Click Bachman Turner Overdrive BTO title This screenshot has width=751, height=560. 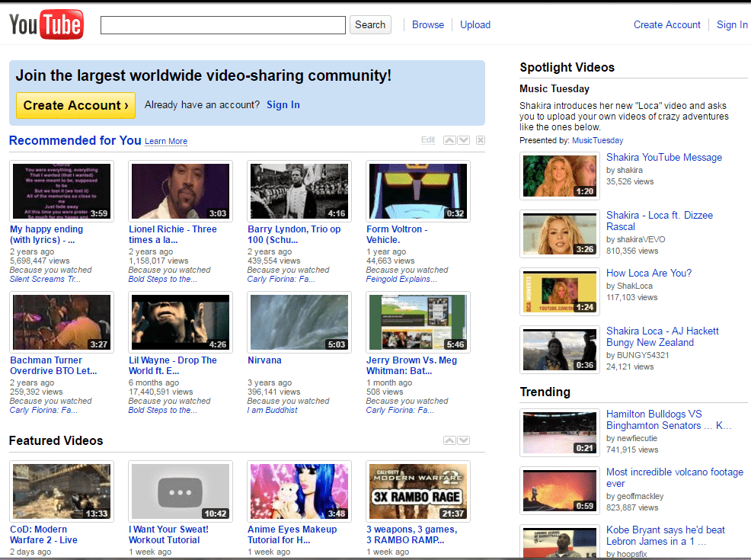(x=53, y=366)
